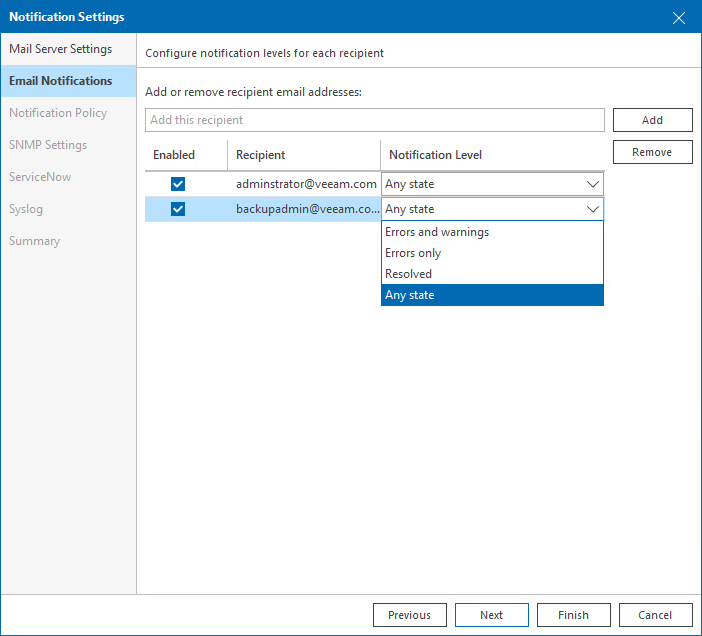Click the Previous button
Image resolution: width=702 pixels, height=636 pixels.
pos(410,615)
